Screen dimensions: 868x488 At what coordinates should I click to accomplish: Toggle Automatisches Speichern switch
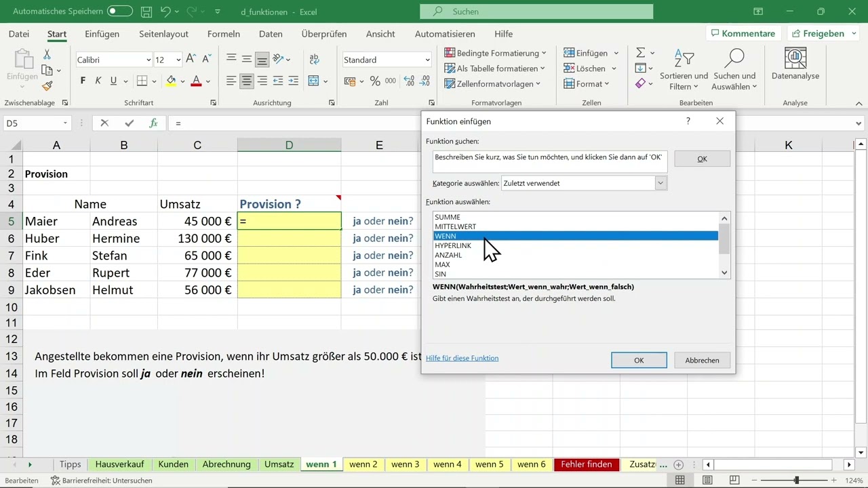pos(120,12)
